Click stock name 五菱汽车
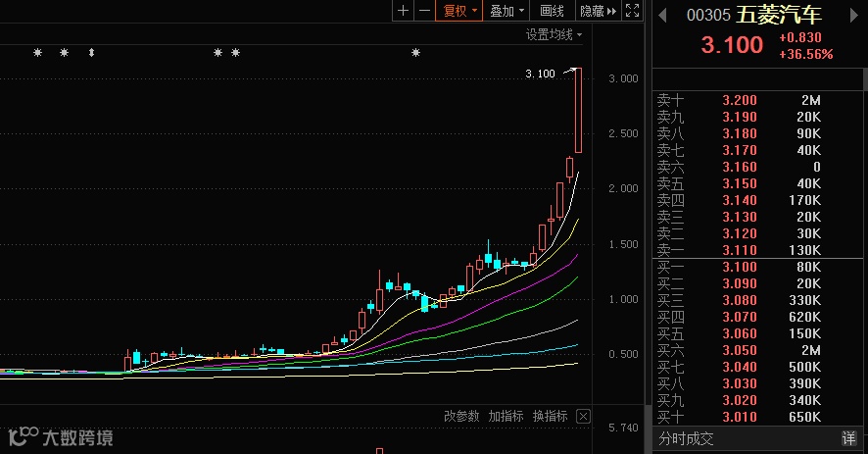The width and height of the screenshot is (868, 454). click(x=778, y=15)
